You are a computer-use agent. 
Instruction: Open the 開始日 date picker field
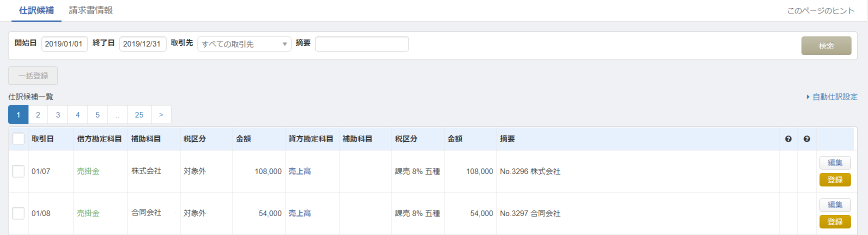64,44
